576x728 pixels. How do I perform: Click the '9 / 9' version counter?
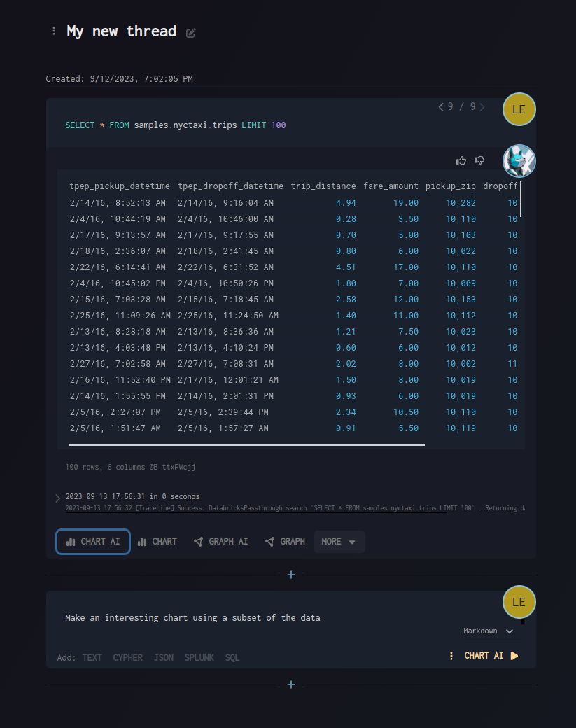pos(461,107)
